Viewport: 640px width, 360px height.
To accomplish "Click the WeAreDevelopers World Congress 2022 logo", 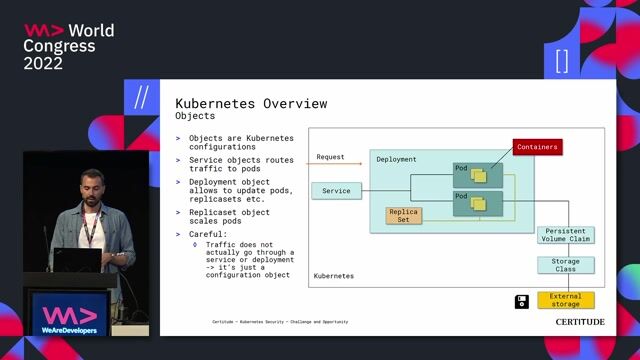I will [x=69, y=47].
